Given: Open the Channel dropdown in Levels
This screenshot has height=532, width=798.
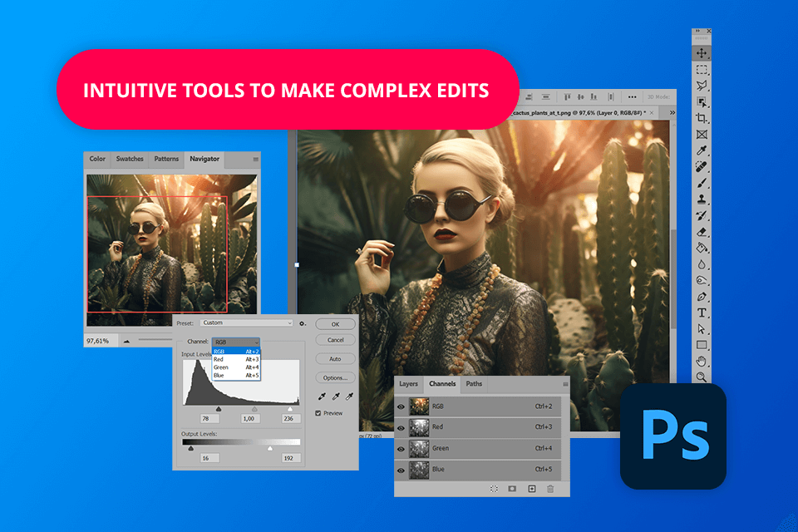Looking at the screenshot, I should point(236,342).
